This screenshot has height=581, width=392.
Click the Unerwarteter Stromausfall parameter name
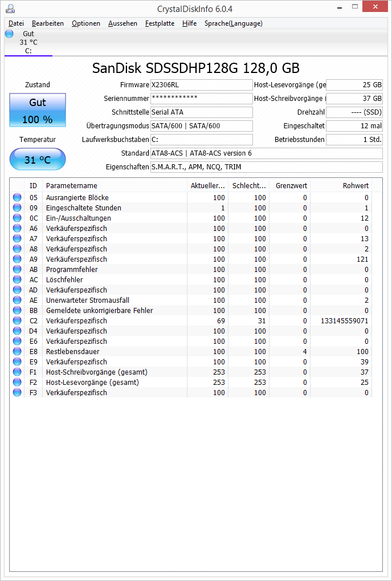coord(88,300)
